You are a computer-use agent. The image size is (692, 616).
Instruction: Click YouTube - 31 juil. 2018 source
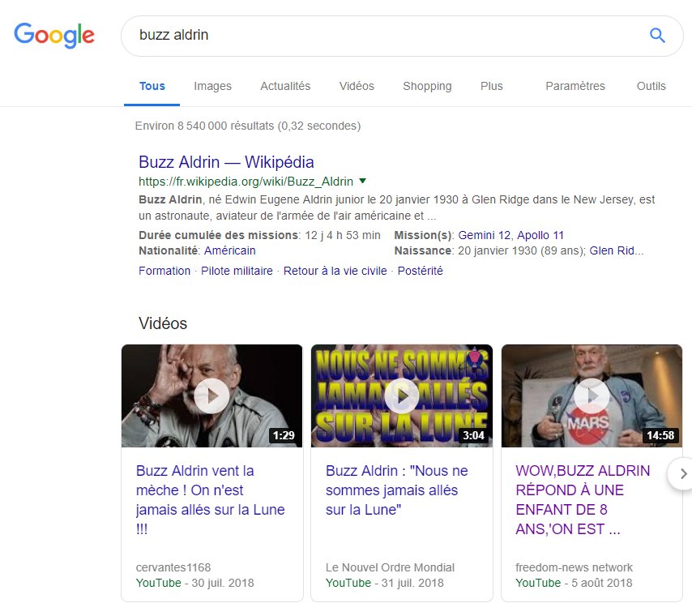(x=385, y=583)
